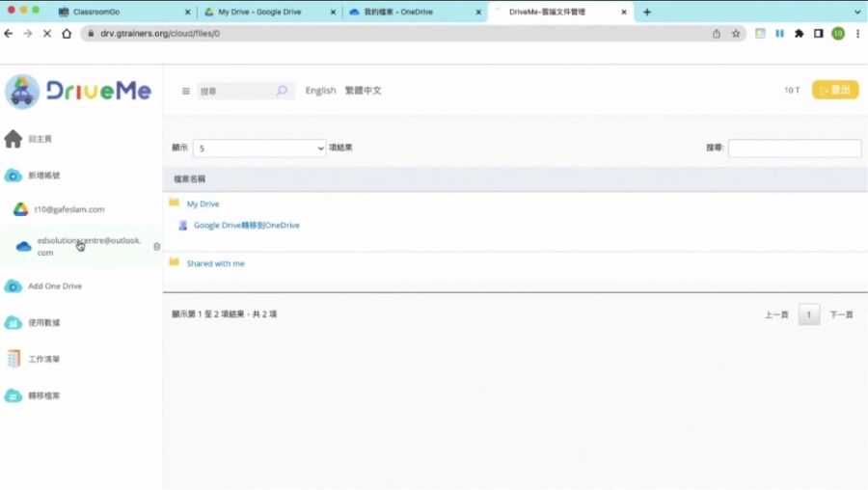The height and width of the screenshot is (490, 868).
Task: Click the file icon beside Google Drive轉移到OneDrive
Action: point(182,226)
